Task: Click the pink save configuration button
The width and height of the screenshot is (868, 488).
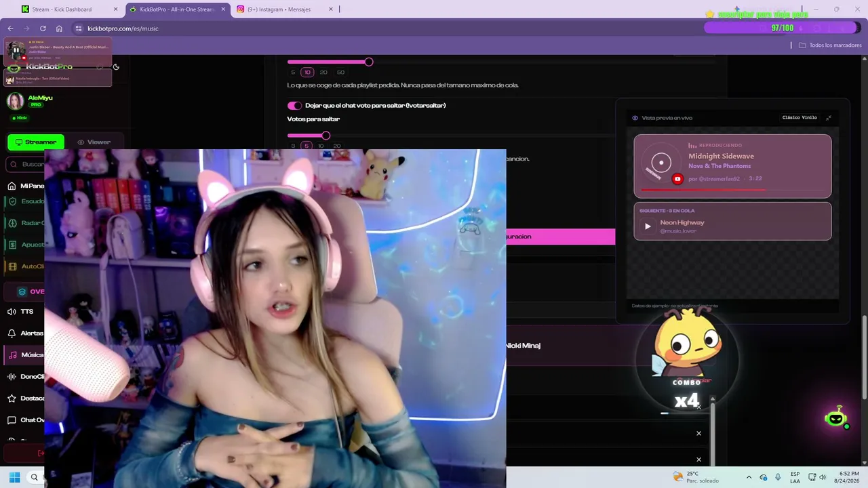Action: coord(560,237)
